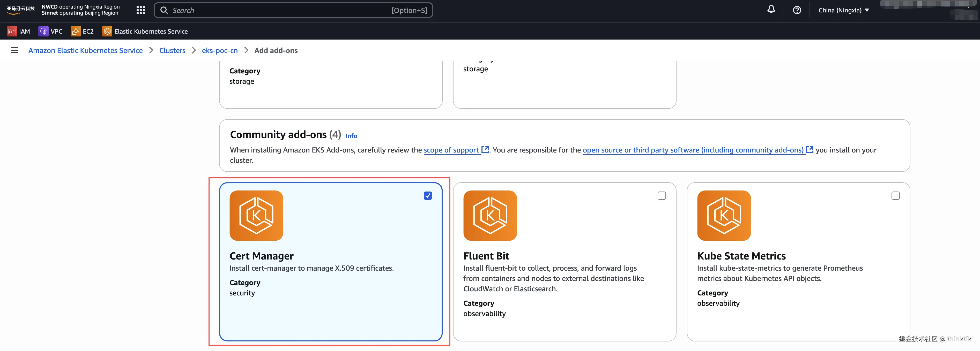Open the help question mark icon
Image resolution: width=980 pixels, height=351 pixels.
click(797, 10)
